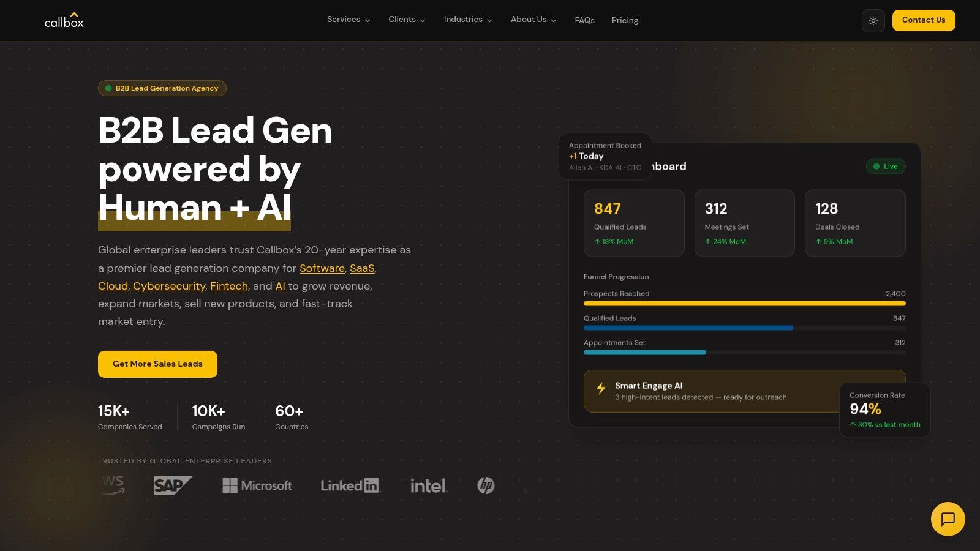Click the 15K+ Companies Served stat

pos(130,417)
